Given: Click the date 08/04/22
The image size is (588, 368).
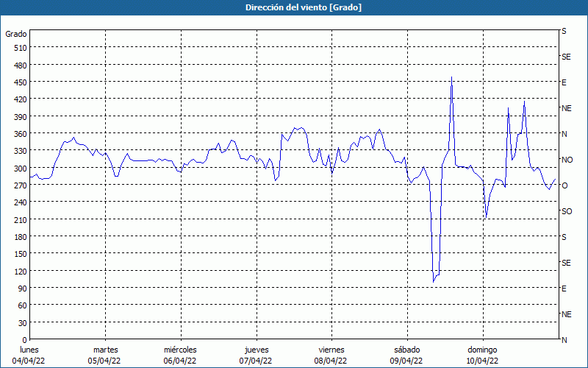Looking at the screenshot, I should coord(331,361).
